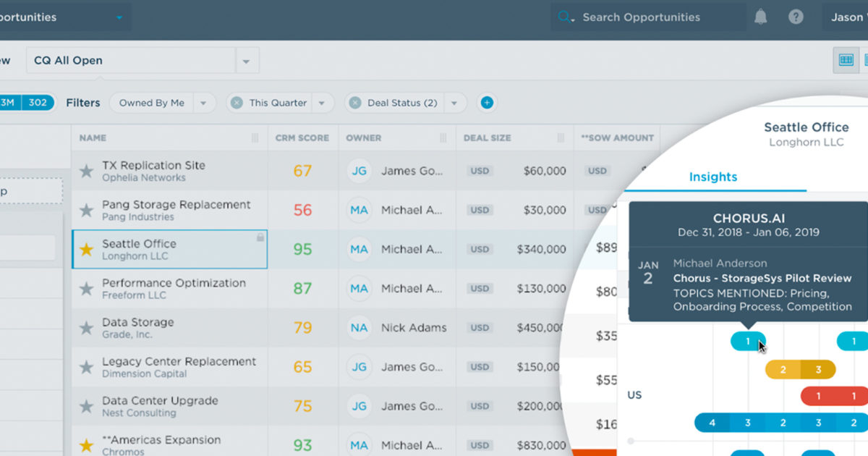Remove the This Quarter filter
Screen dimensions: 868x456
coord(237,103)
